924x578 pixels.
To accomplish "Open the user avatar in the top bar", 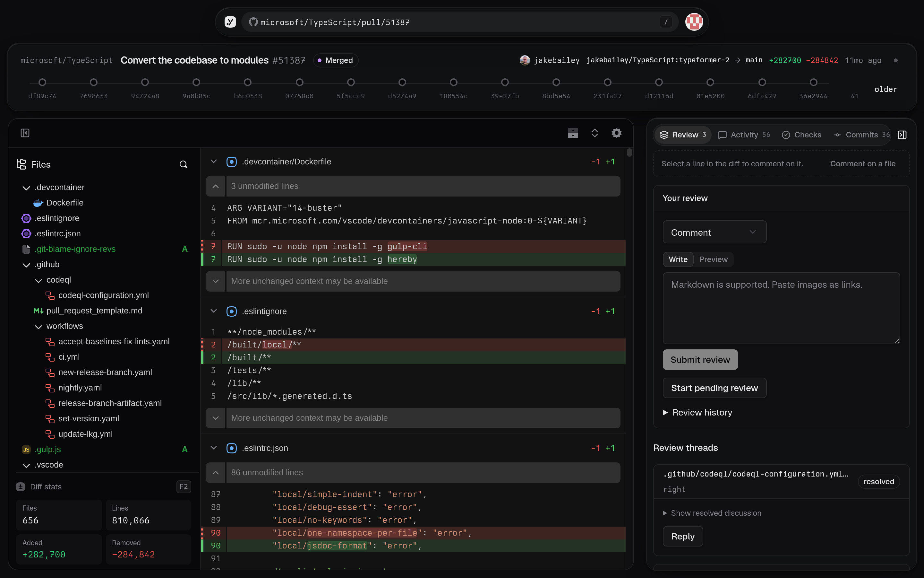I will 694,22.
